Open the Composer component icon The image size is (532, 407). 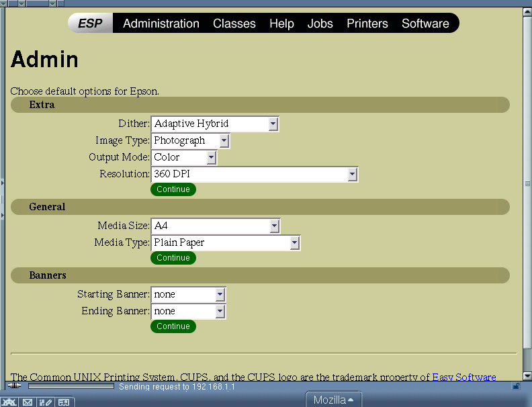point(46,402)
